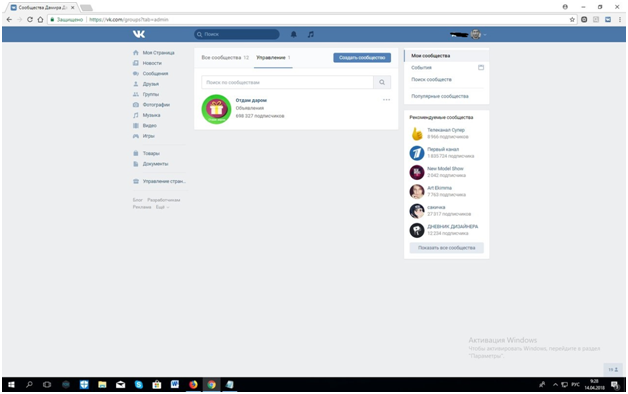This screenshot has height=394, width=628.
Task: Open notifications bell icon
Action: pyautogui.click(x=294, y=34)
